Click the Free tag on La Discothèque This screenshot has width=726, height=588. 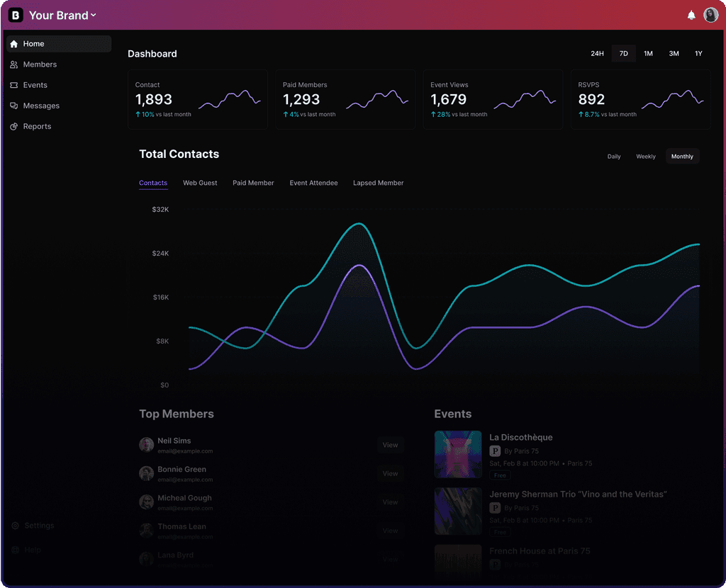coord(500,475)
